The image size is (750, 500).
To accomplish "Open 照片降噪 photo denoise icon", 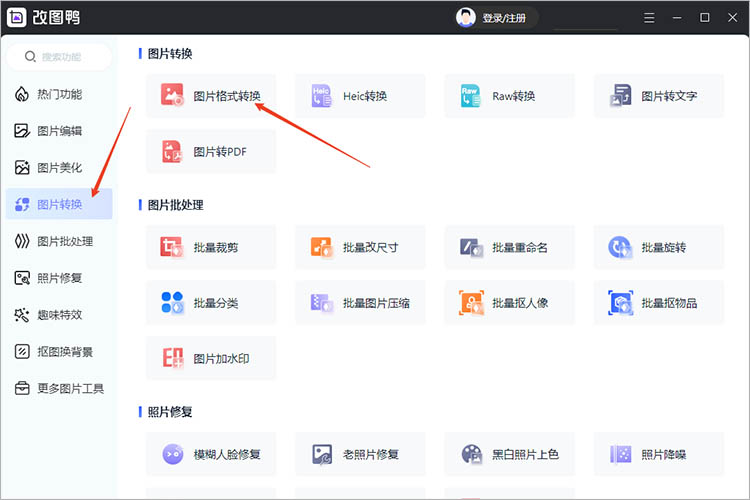I will click(620, 454).
